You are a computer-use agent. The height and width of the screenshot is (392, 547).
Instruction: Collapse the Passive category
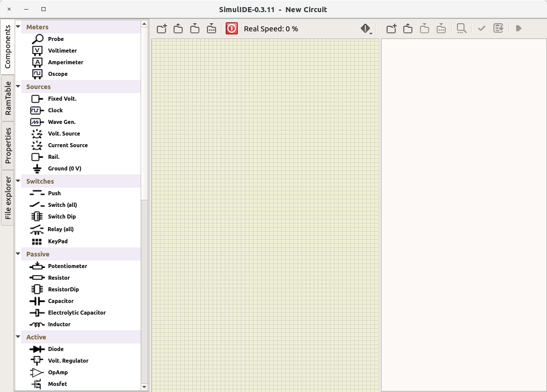[19, 254]
